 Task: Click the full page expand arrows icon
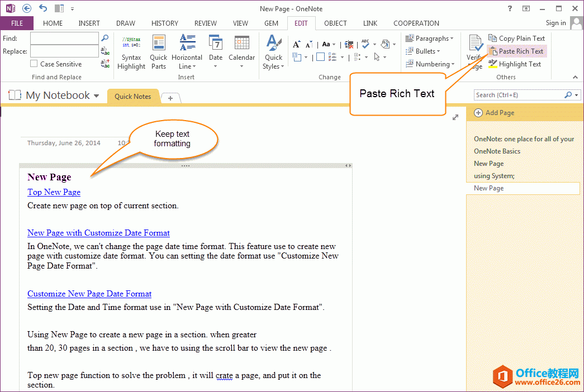tap(455, 117)
